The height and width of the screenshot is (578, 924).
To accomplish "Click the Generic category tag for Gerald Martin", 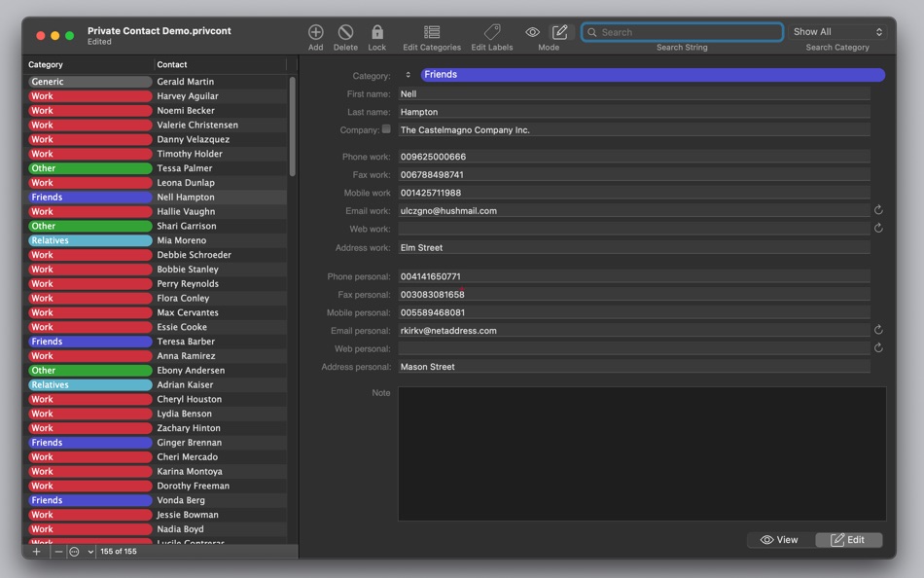I will pyautogui.click(x=90, y=82).
